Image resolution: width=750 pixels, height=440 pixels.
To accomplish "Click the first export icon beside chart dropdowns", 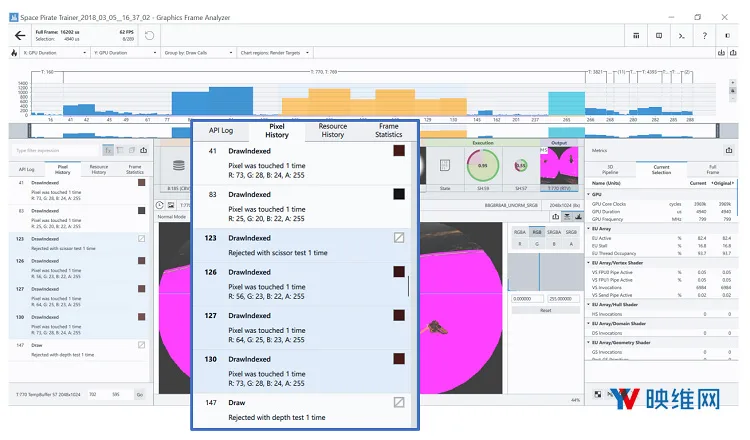I will point(721,53).
